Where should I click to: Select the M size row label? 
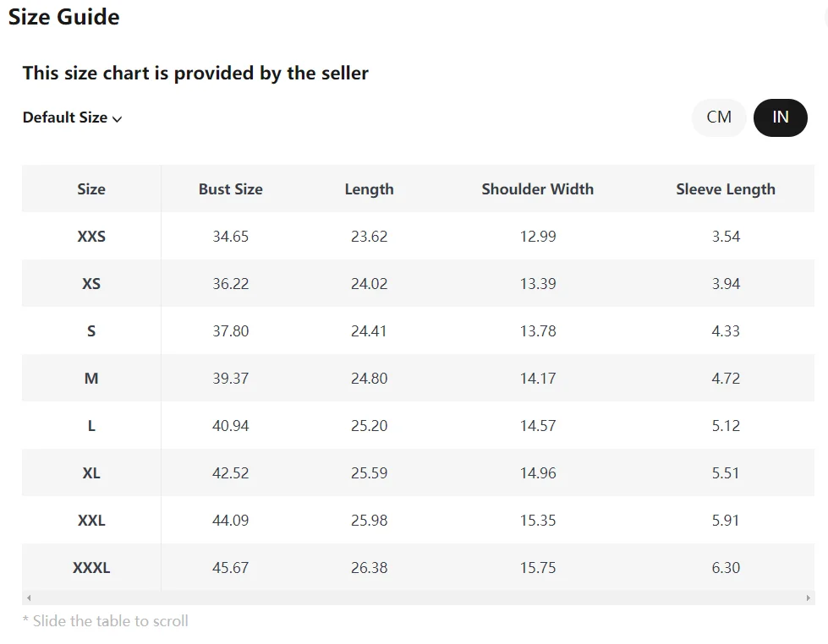91,378
